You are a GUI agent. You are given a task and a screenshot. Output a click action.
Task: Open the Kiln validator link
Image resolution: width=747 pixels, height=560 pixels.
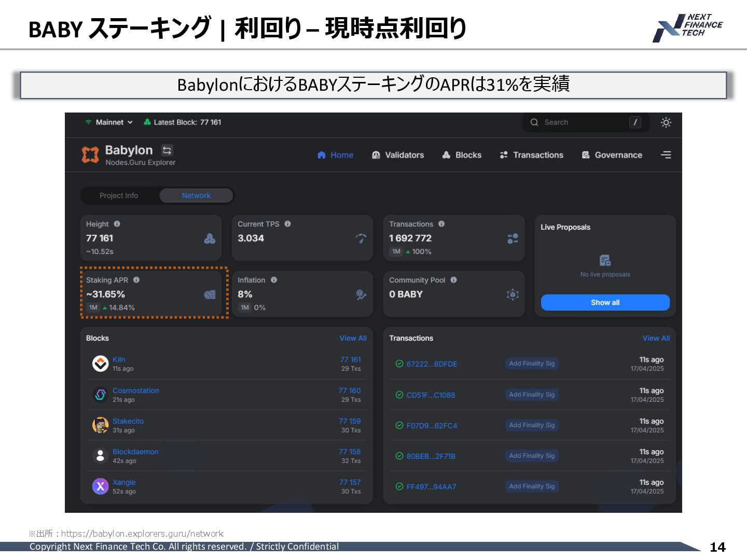pyautogui.click(x=119, y=359)
